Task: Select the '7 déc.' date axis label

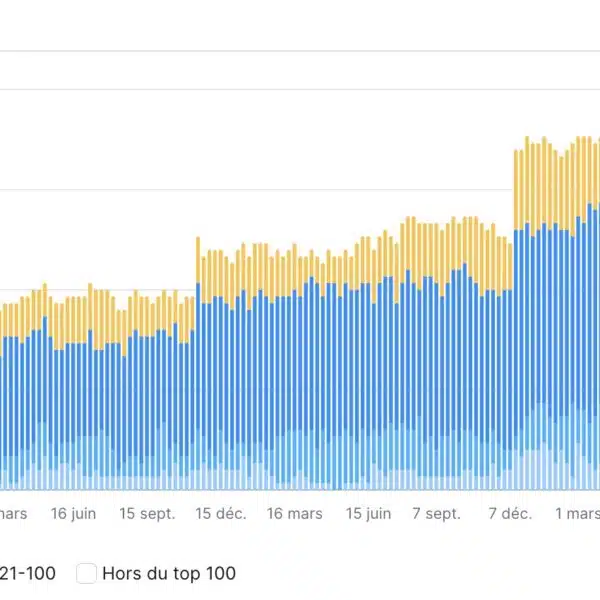Action: click(510, 513)
